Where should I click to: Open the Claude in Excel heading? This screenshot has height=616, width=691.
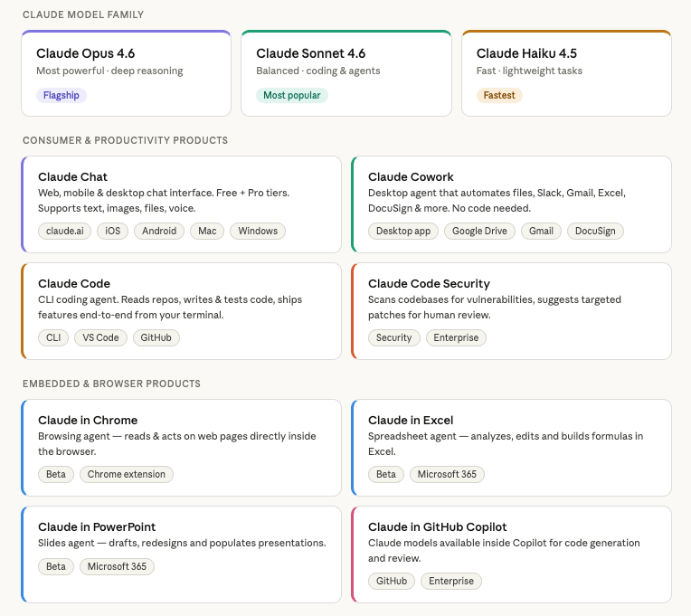coord(411,420)
